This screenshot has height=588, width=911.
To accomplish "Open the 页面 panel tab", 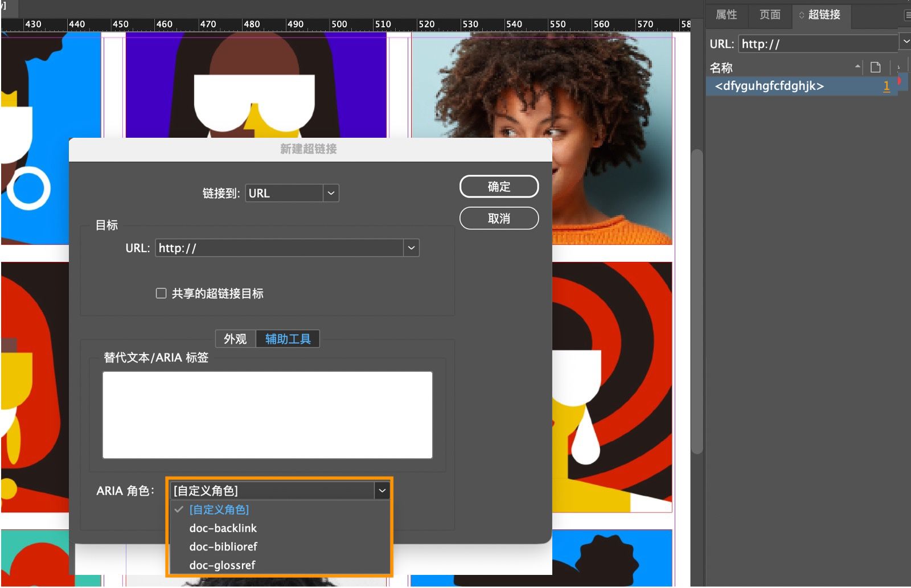I will [769, 15].
